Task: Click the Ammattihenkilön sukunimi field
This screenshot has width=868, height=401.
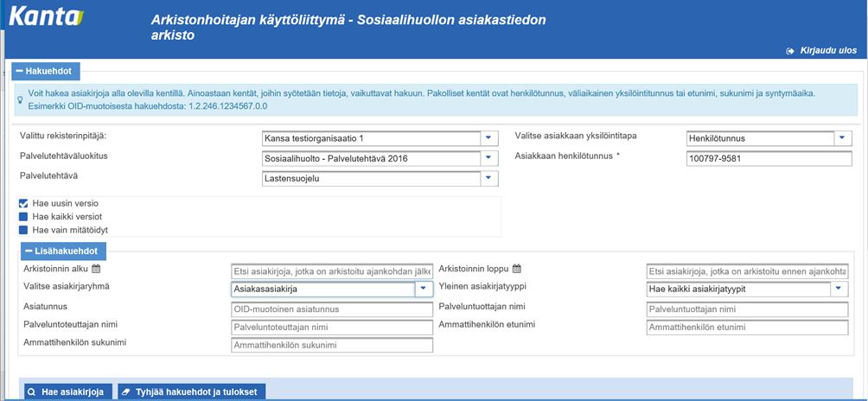Action: click(x=332, y=345)
